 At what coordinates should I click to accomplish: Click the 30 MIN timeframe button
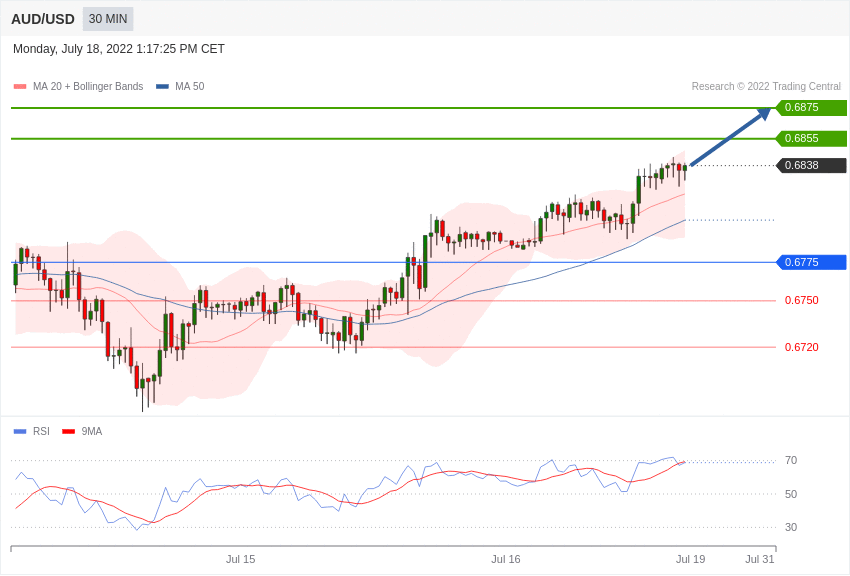click(108, 19)
